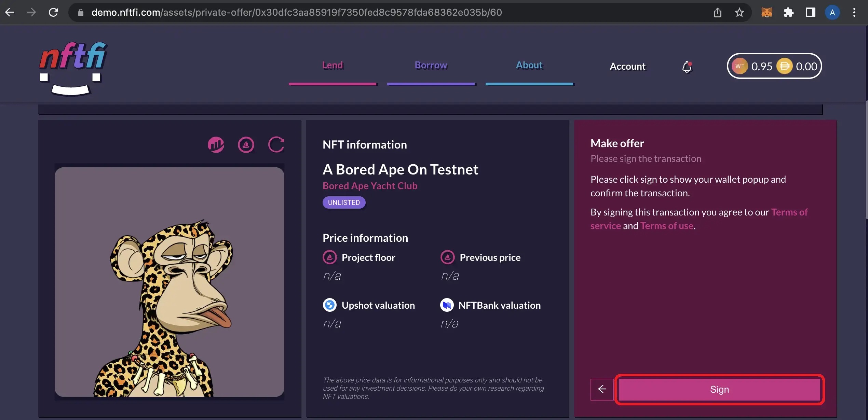Click the NFTBank valuation icon

(447, 306)
